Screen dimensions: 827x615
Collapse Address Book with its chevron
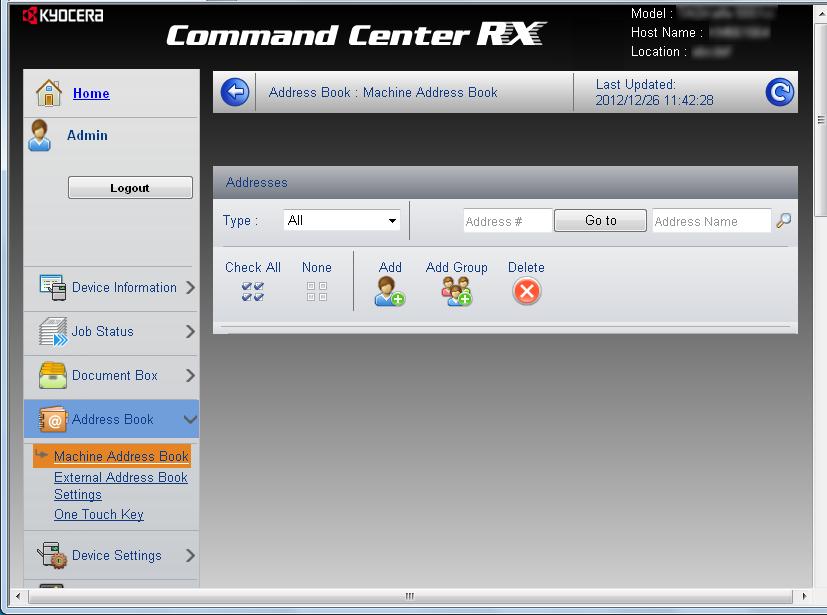(190, 419)
